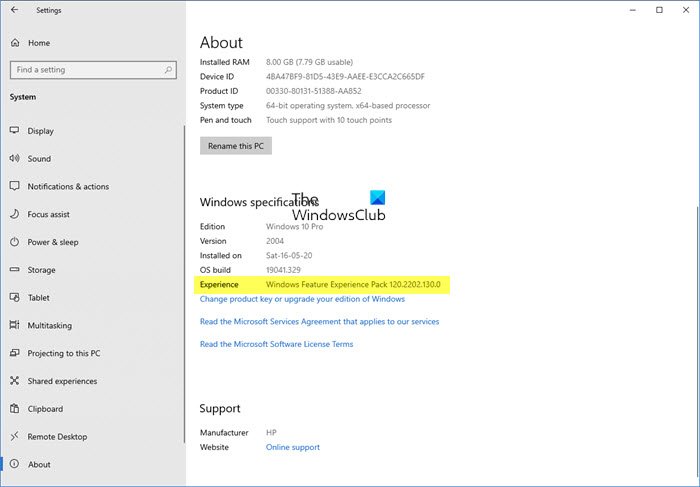Click the Windows specifications heading

coord(259,202)
